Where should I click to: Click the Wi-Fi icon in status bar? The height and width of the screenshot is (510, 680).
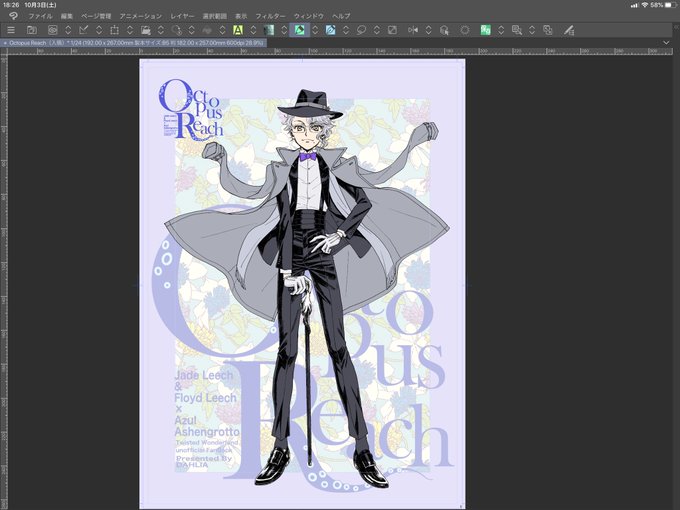pyautogui.click(x=644, y=5)
